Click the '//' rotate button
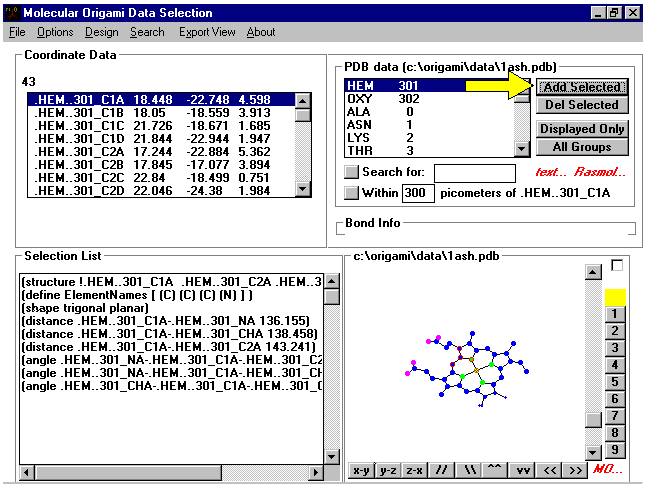The height and width of the screenshot is (488, 648). click(x=441, y=470)
